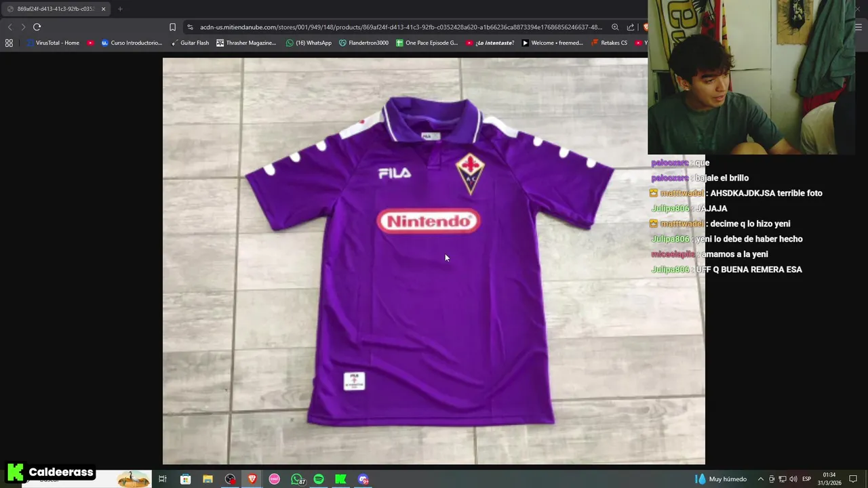
Task: Go back to previous page
Action: [x=9, y=27]
